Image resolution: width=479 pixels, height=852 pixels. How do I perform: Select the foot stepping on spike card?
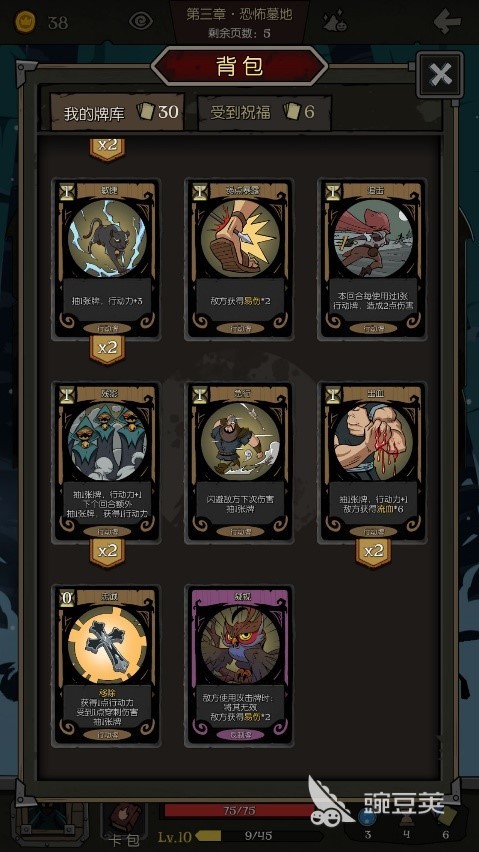click(x=240, y=259)
